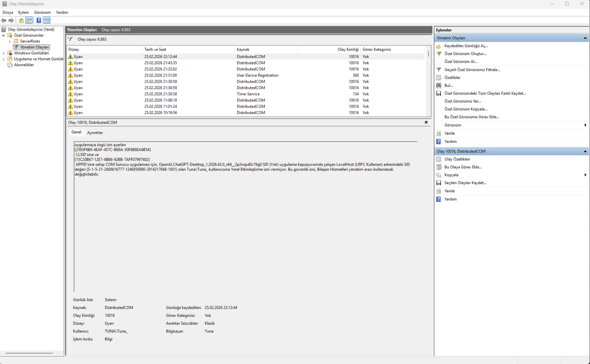Click the Forward arrow toolbar icon
The height and width of the screenshot is (364, 590).
(x=11, y=21)
